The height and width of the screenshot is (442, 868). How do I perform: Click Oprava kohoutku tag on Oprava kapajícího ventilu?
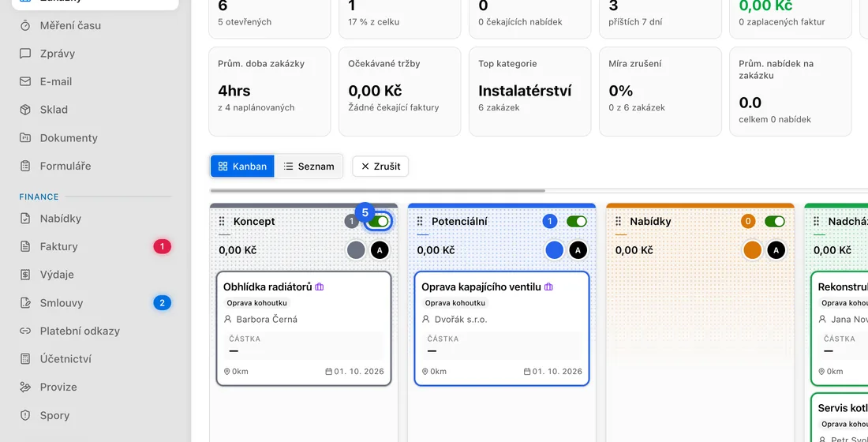tap(455, 303)
